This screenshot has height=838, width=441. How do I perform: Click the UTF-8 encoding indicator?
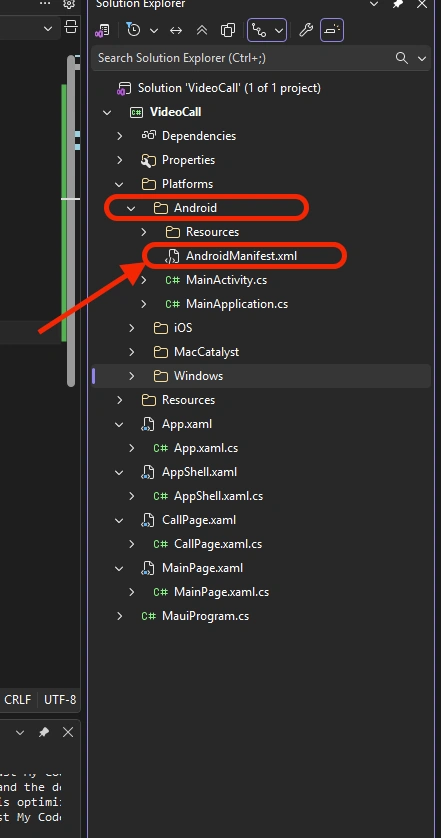pyautogui.click(x=60, y=700)
